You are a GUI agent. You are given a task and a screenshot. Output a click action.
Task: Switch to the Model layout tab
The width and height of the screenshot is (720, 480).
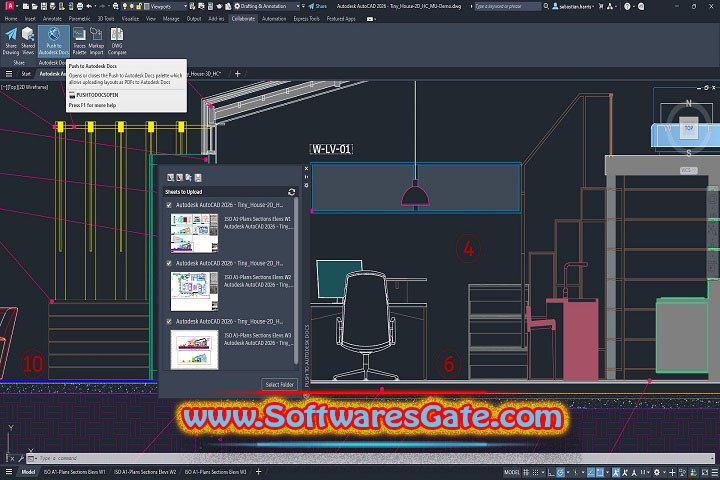tap(28, 472)
